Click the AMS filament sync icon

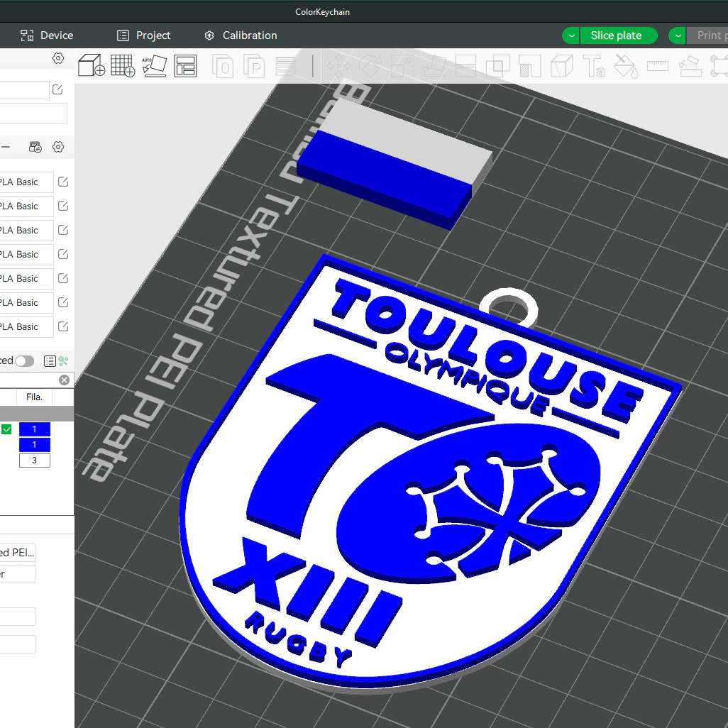click(x=35, y=147)
